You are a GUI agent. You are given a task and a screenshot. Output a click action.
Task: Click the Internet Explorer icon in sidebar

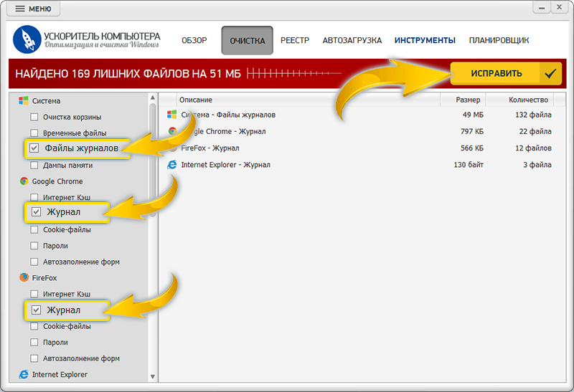[24, 374]
